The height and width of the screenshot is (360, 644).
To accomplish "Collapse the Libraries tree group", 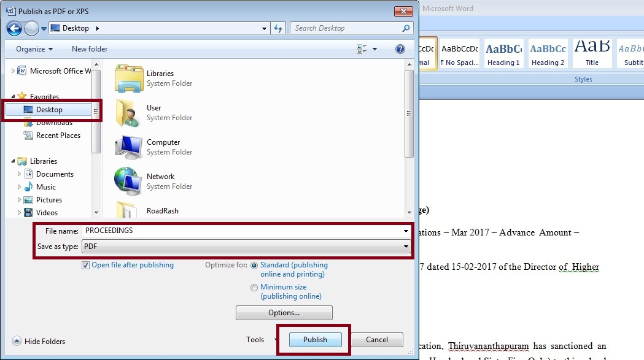I will click(x=13, y=161).
